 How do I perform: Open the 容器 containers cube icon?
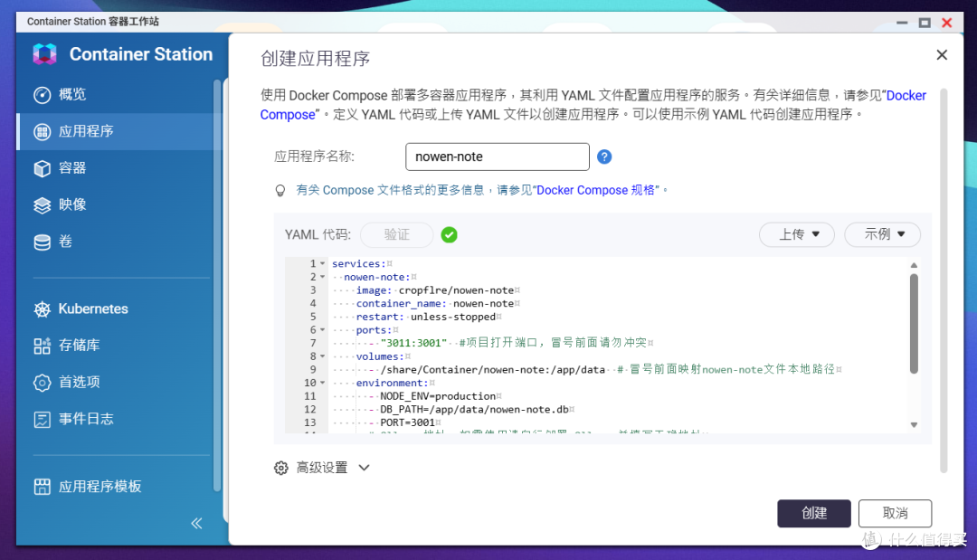pos(42,168)
